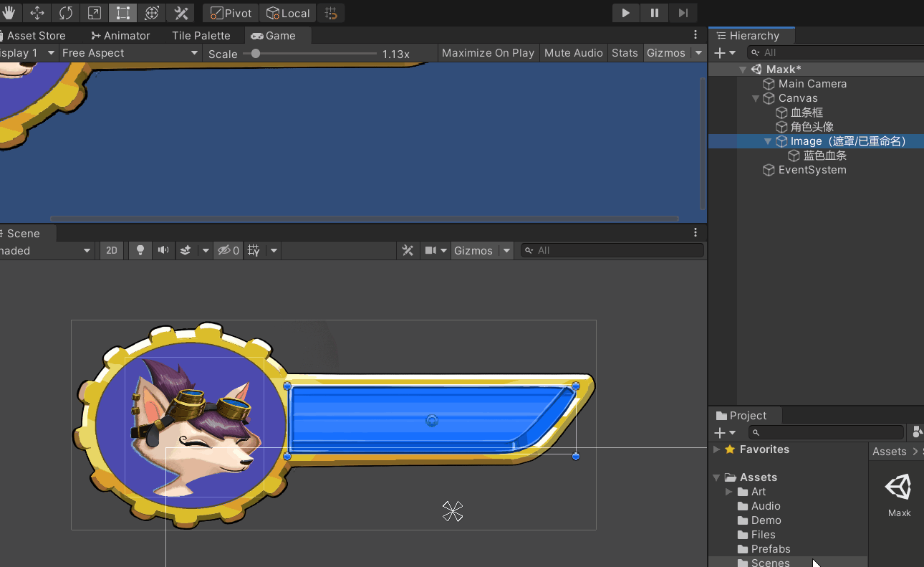924x567 pixels.
Task: Enable 2D mode in the Scene view
Action: [x=111, y=250]
